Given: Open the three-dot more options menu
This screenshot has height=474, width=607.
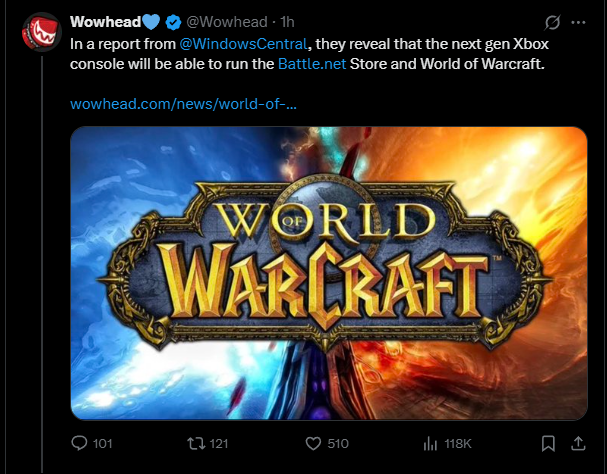Looking at the screenshot, I should coord(578,22).
